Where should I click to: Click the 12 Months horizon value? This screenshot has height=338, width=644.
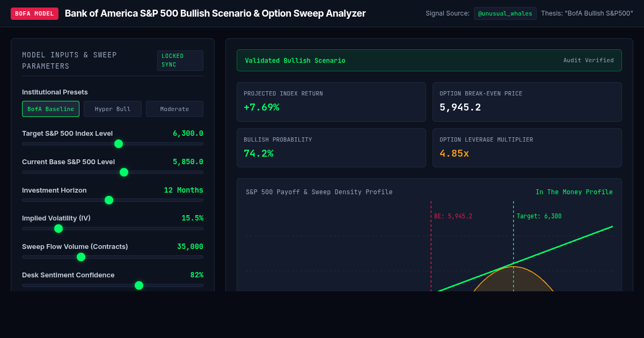184,190
